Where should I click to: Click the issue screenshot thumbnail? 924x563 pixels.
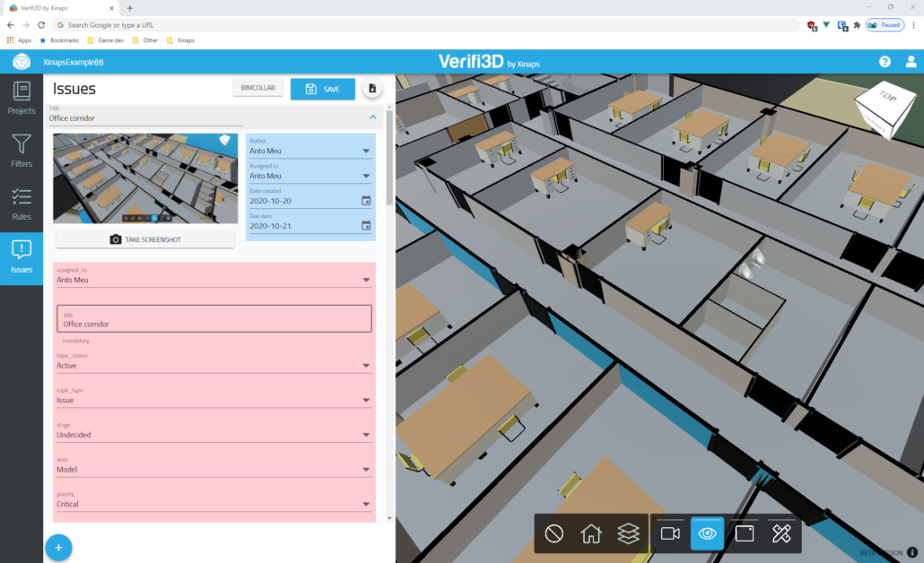coord(145,178)
